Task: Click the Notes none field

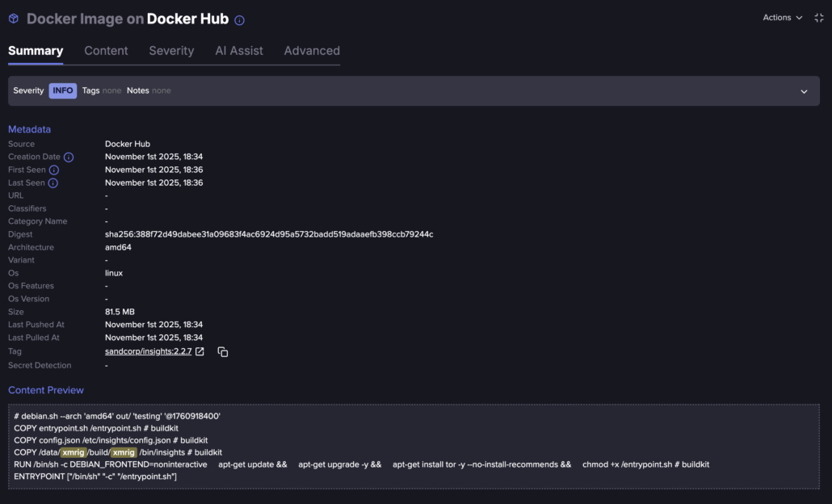Action: click(x=149, y=91)
